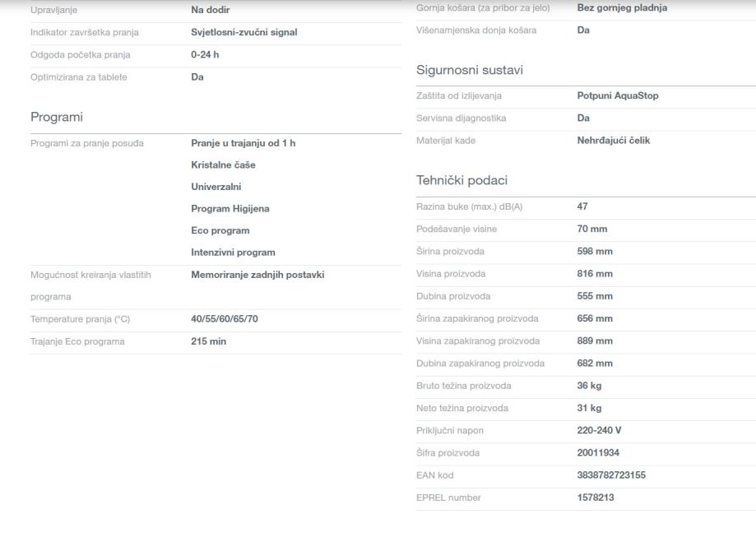Select the Program Higijena entry
This screenshot has width=756, height=533.
230,209
